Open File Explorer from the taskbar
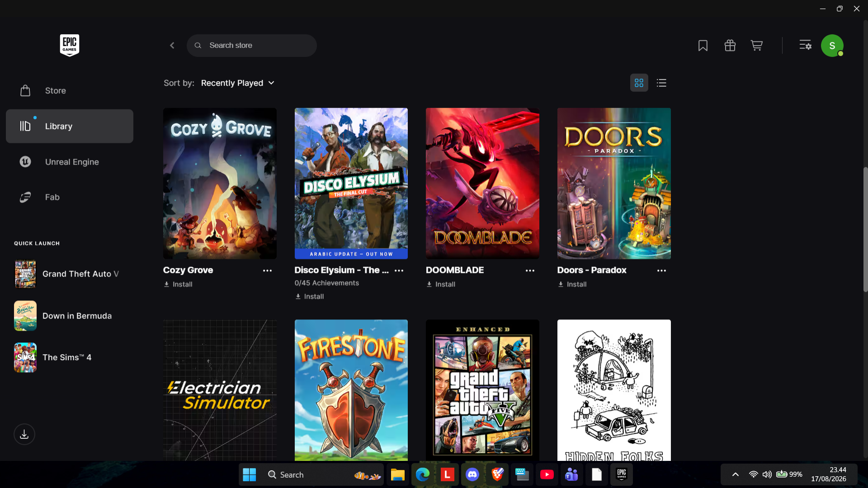 (398, 475)
